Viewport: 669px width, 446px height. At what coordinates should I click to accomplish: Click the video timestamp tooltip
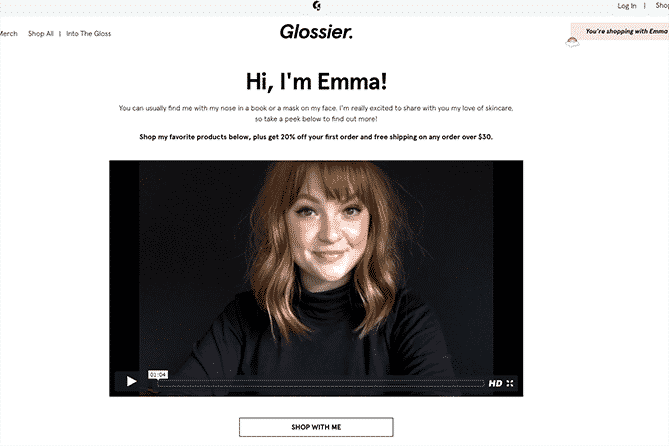[158, 374]
